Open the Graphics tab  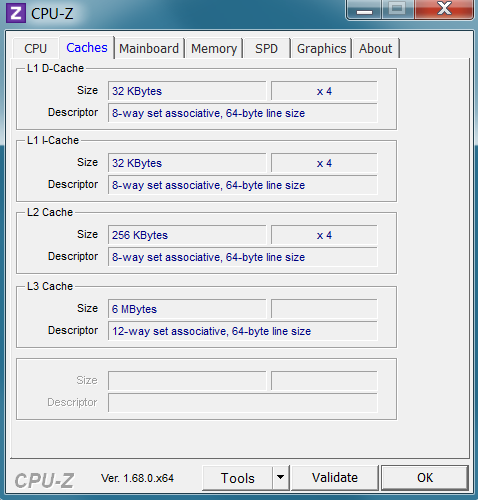point(321,49)
